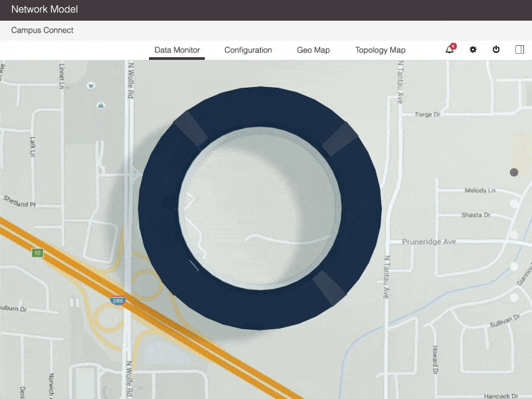Click the Sullivan Dr street label

click(x=505, y=321)
